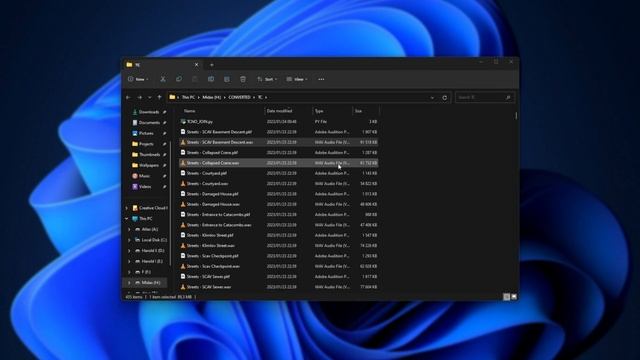
Task: Click VLC icon of Streets - SCAV Sewer.wav
Action: 183,287
